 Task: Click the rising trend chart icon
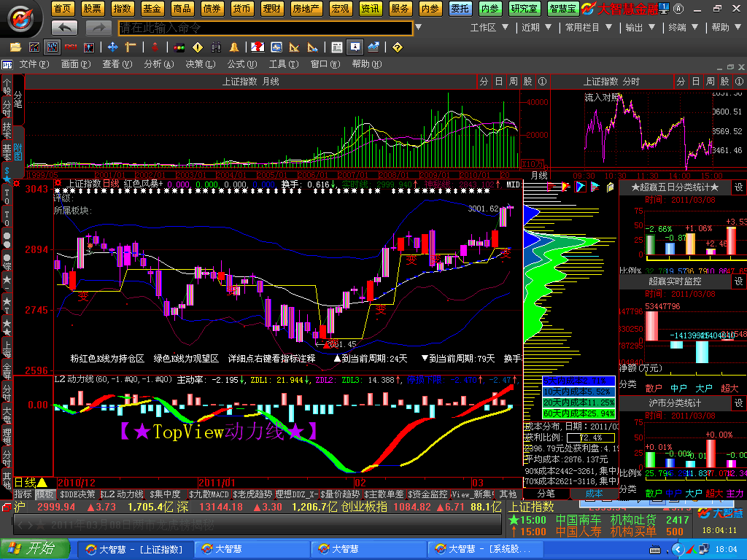373,47
